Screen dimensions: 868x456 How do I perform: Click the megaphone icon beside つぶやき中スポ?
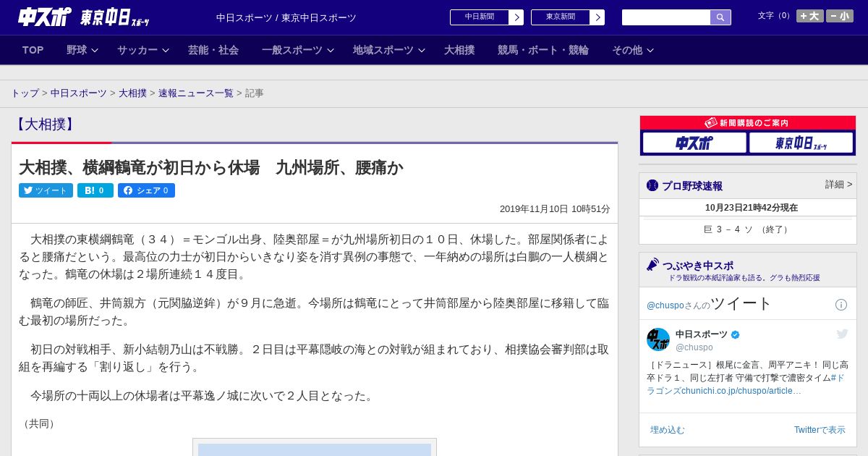click(652, 264)
